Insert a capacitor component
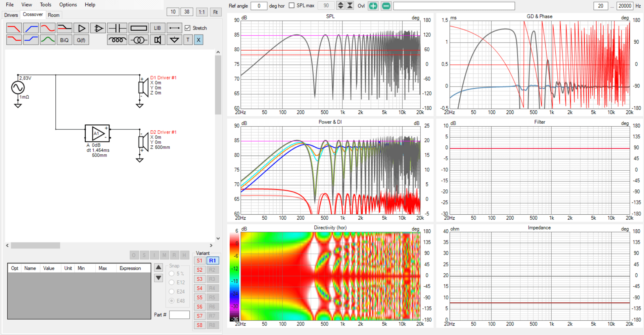Viewport: 644px width, 335px height. (117, 28)
